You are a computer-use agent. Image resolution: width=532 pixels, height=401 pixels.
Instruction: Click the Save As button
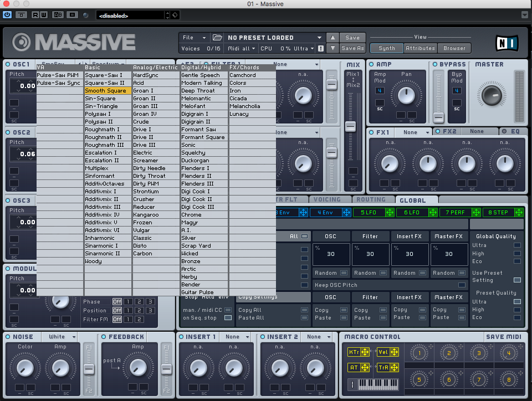(x=352, y=48)
